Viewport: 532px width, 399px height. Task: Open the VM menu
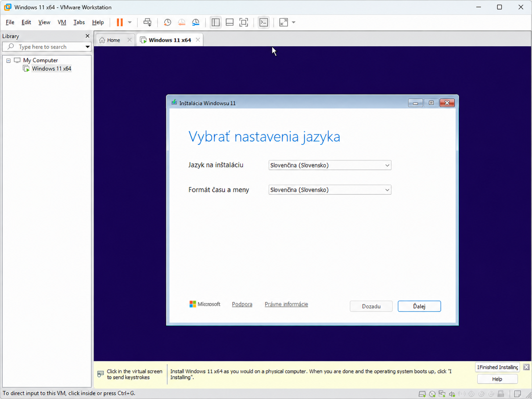point(62,22)
